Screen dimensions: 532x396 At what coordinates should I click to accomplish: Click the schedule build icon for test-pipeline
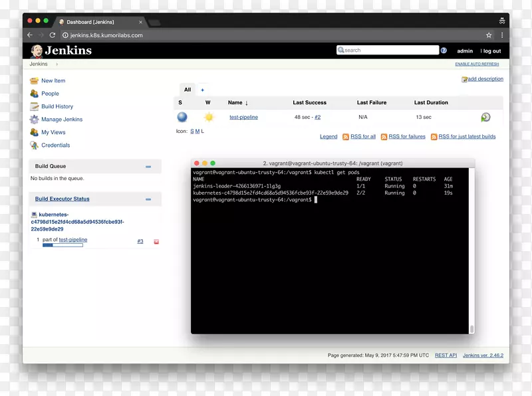485,118
